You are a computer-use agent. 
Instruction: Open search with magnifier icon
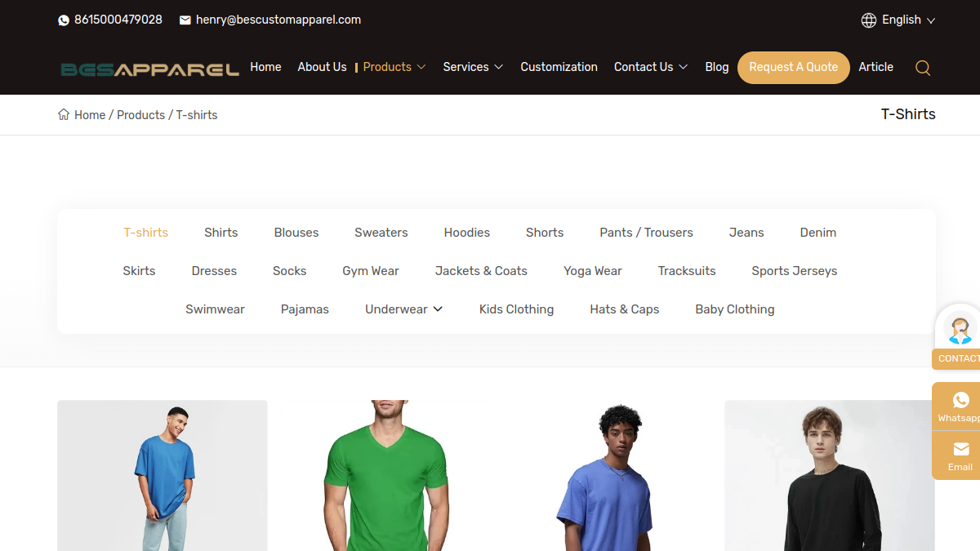point(923,68)
